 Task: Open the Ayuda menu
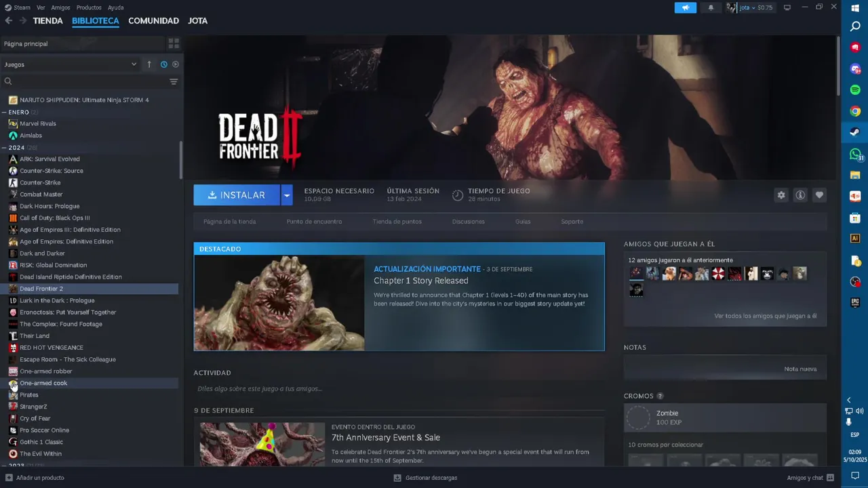pos(115,7)
